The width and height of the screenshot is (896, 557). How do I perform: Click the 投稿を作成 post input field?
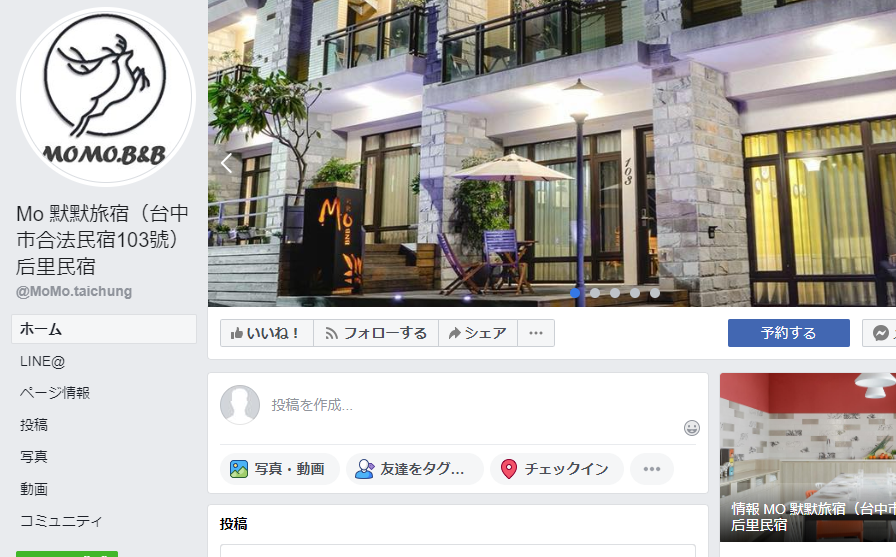pos(474,405)
